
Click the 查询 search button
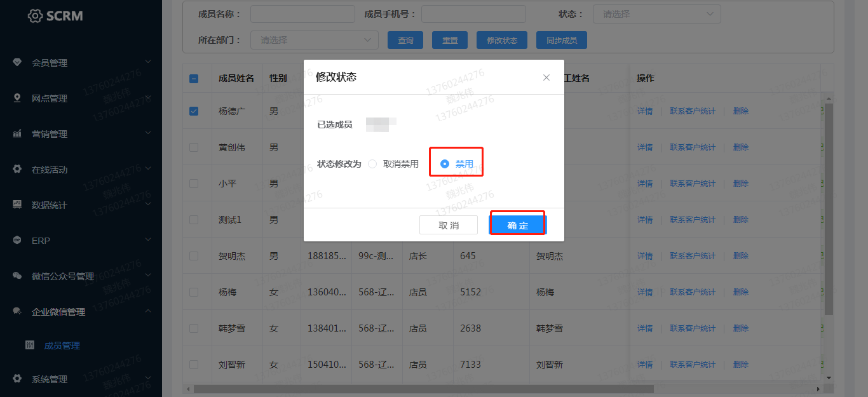405,40
